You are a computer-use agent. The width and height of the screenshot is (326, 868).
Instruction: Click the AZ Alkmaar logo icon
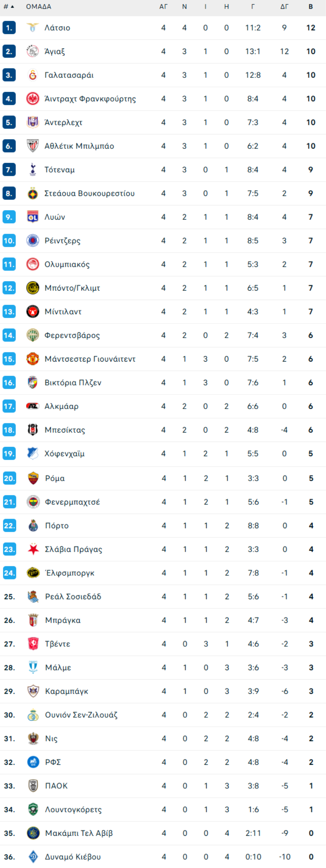[33, 406]
